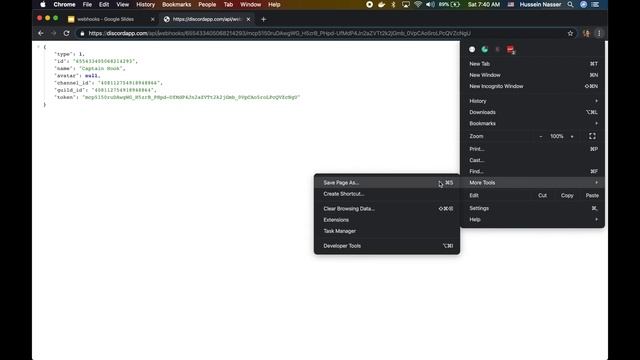This screenshot has height=360, width=640.
Task: Open the Help menu in menu bar
Action: 274,4
